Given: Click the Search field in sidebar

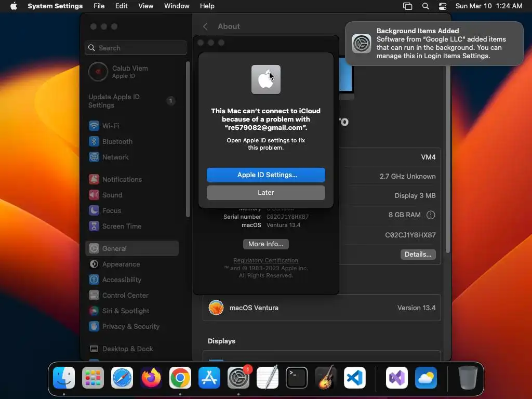Looking at the screenshot, I should [136, 48].
